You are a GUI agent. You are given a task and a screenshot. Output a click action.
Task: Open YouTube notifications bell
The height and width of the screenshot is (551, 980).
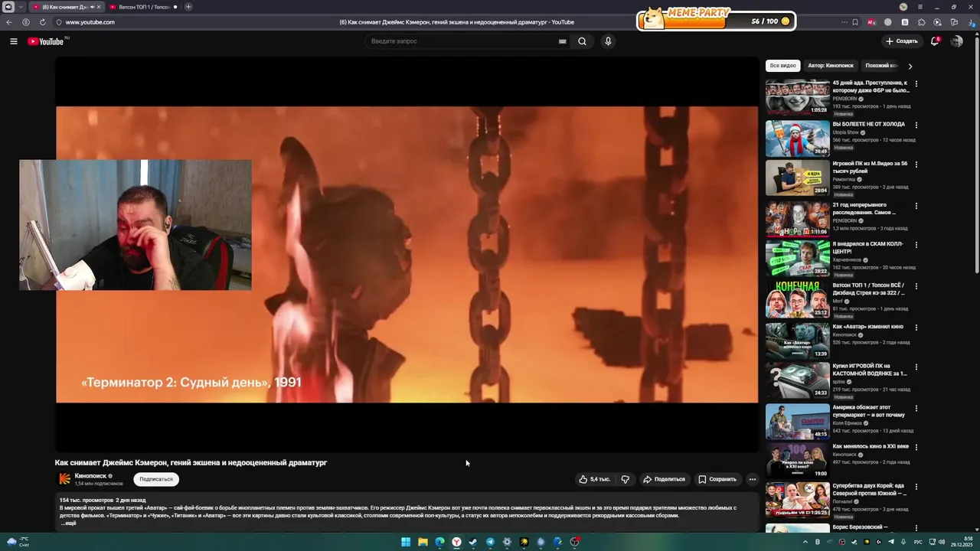coord(935,41)
